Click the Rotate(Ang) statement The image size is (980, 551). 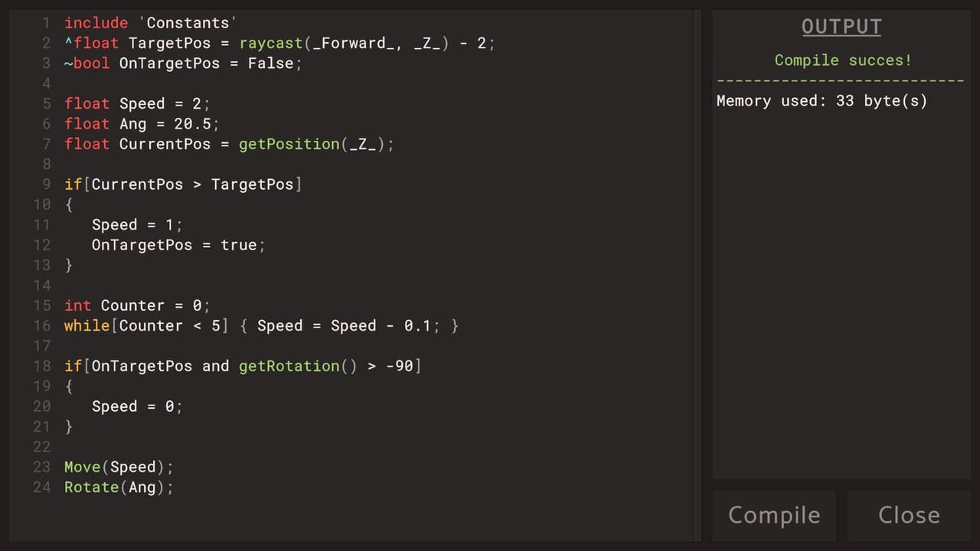(x=119, y=487)
